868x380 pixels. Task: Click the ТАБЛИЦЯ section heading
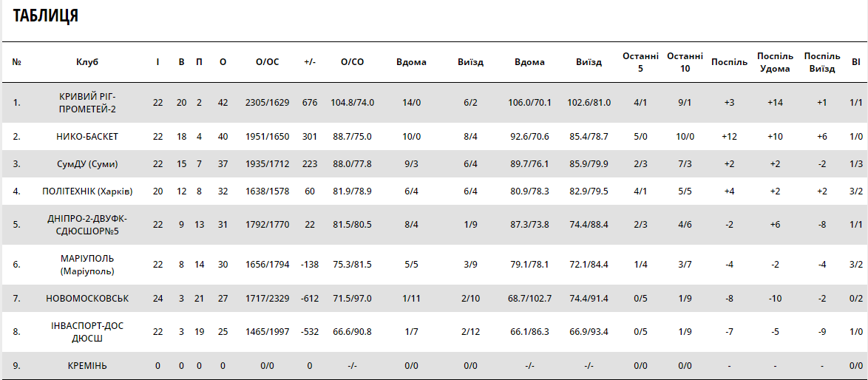(x=46, y=16)
